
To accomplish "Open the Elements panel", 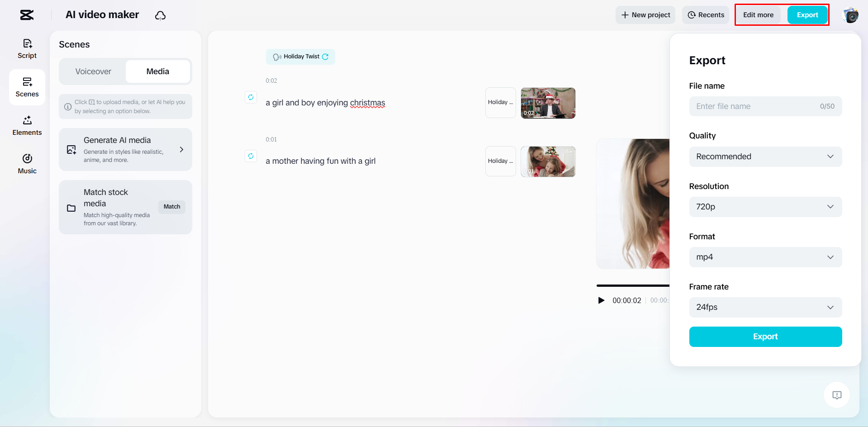I will 27,126.
